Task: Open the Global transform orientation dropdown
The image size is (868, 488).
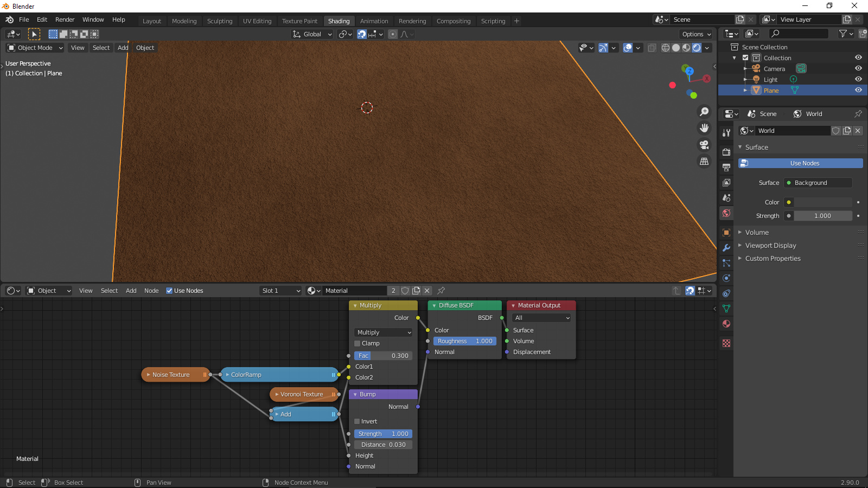Action: (x=312, y=34)
